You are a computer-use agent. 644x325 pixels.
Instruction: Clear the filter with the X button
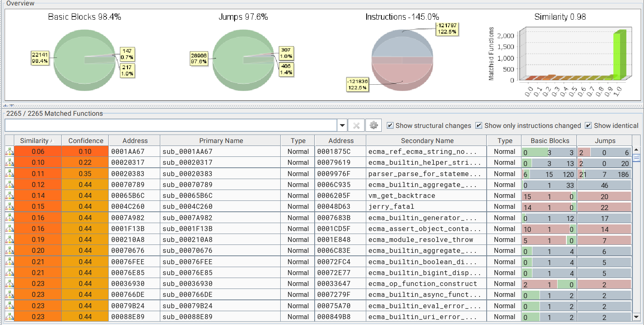pos(356,125)
